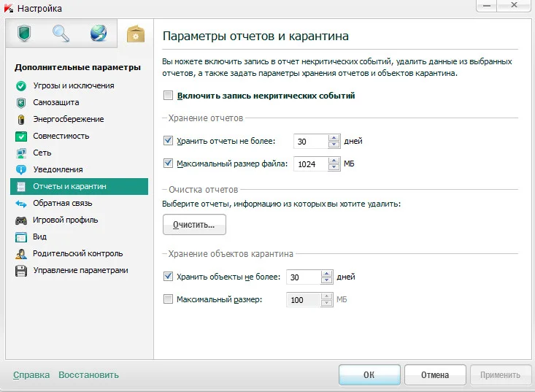
Task: Open the Advanced settings box tab
Action: tap(136, 34)
